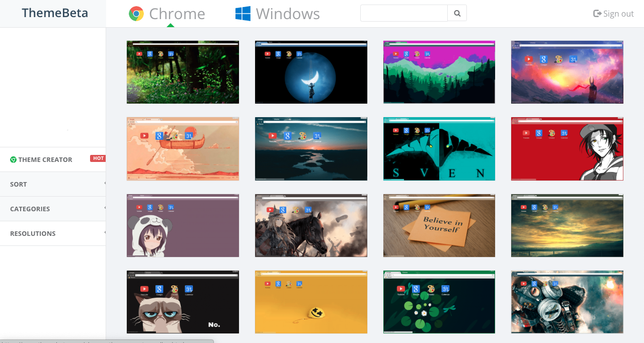Click the search magnifier icon

(457, 13)
